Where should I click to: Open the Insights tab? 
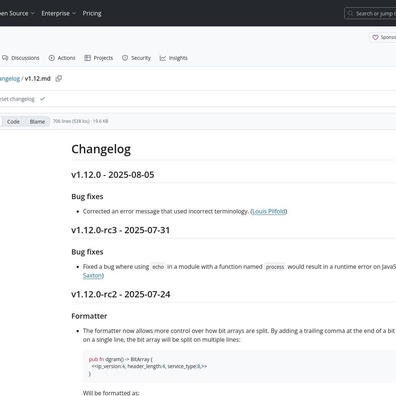click(174, 58)
